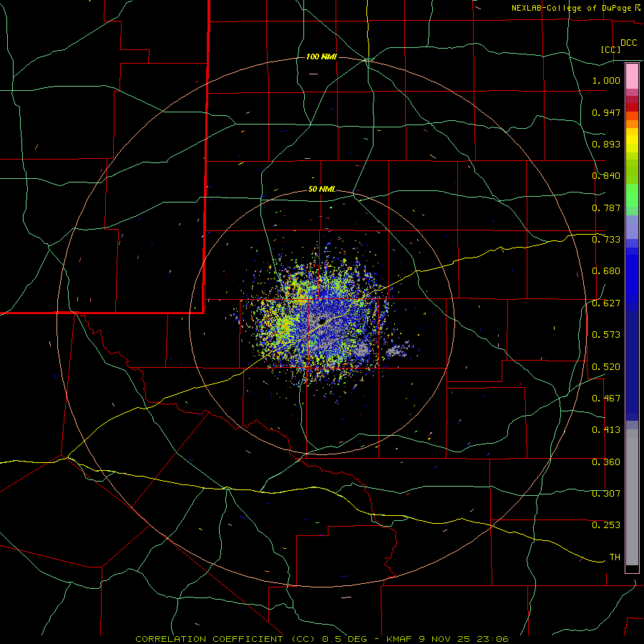Image resolution: width=644 pixels, height=644 pixels.
Task: Click the 0.787 scale value
Action: point(606,208)
